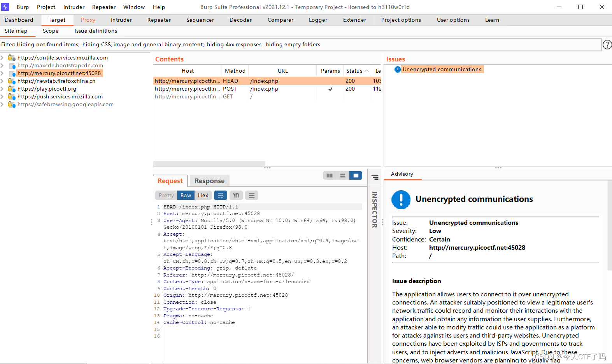This screenshot has width=612, height=364.
Task: Expand the contile.services.mozilla.com tree node
Action: [2, 58]
